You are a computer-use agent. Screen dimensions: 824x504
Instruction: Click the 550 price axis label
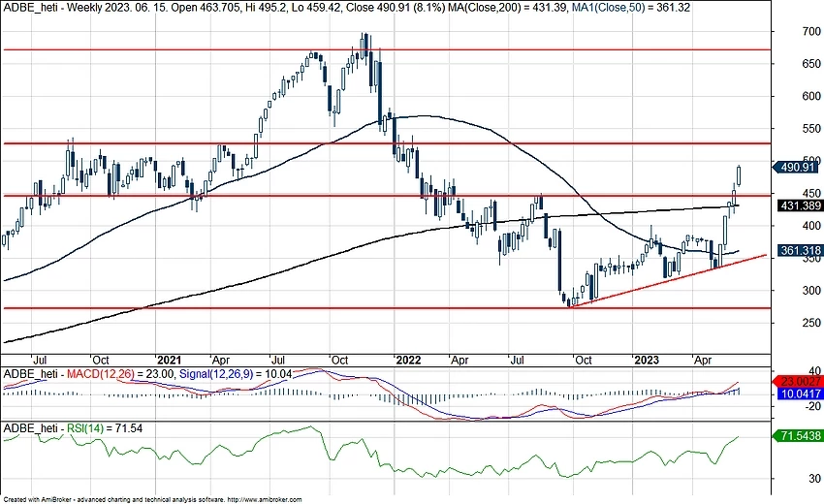(811, 128)
